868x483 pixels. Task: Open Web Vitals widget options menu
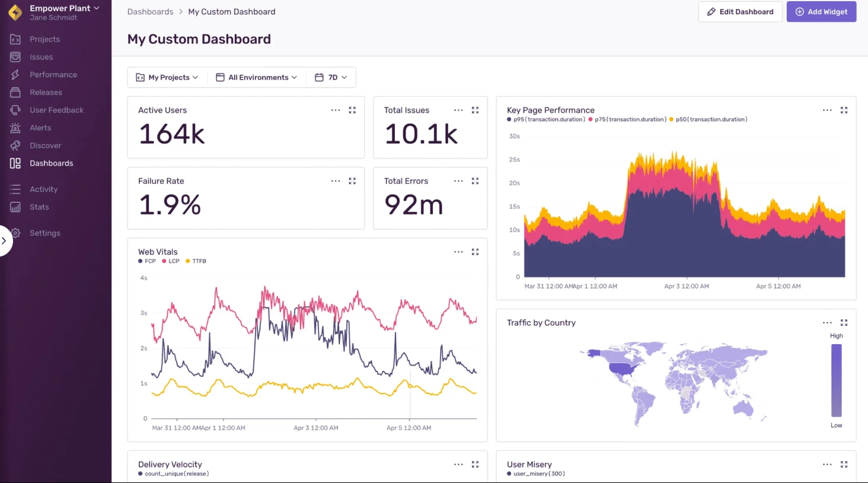tap(458, 252)
